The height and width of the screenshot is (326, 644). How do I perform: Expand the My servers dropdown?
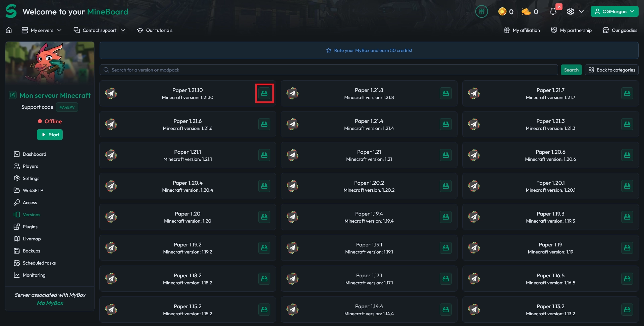click(42, 30)
